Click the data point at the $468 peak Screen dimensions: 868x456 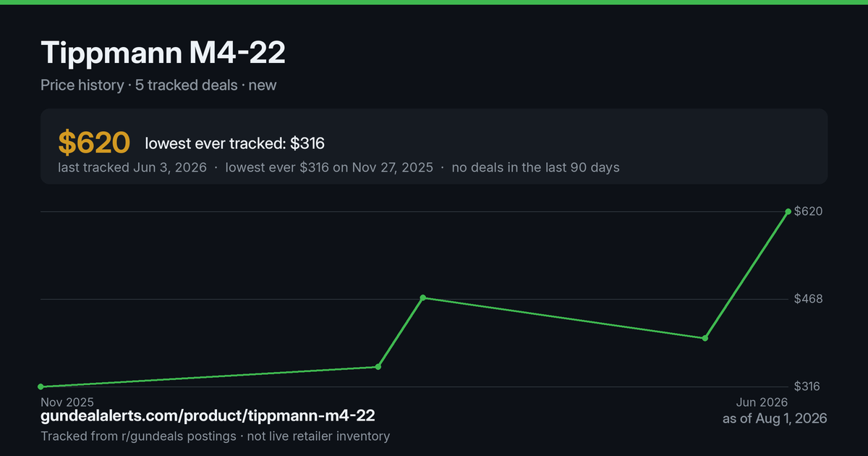(423, 297)
